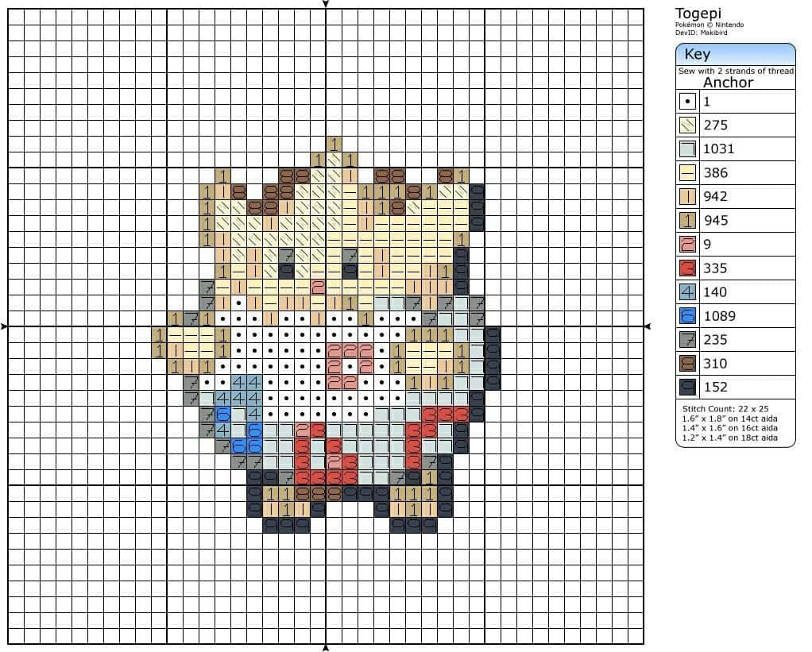Image resolution: width=812 pixels, height=652 pixels.
Task: Click the pink swatch for Anchor 9
Action: pyautogui.click(x=687, y=245)
